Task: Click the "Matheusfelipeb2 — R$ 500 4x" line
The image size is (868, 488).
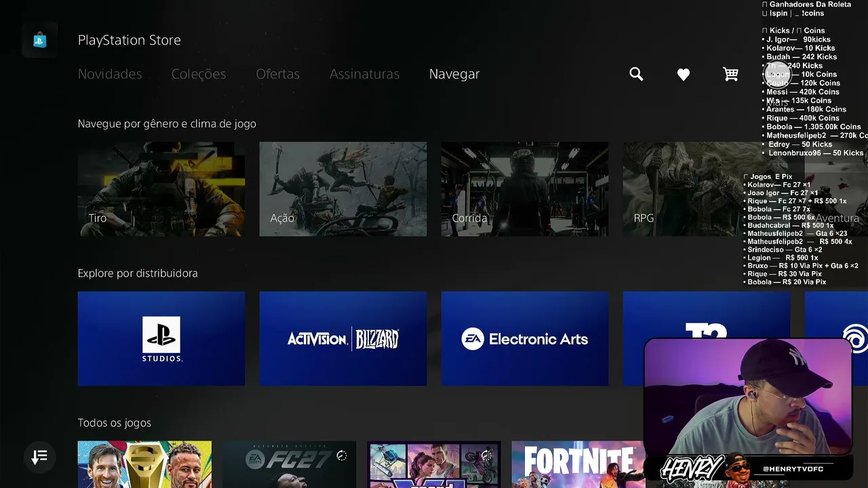Action: click(x=797, y=242)
